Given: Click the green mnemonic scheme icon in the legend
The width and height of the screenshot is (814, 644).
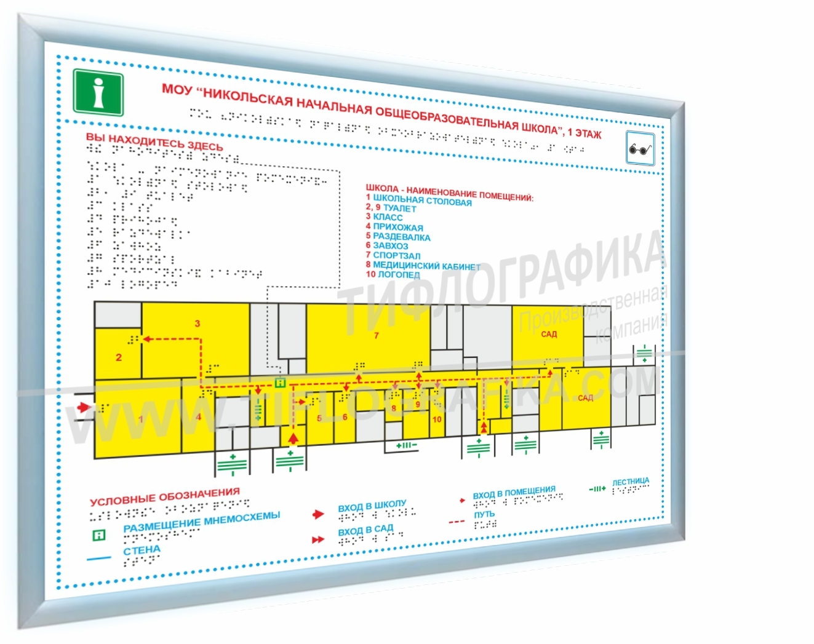Looking at the screenshot, I should click(x=98, y=535).
